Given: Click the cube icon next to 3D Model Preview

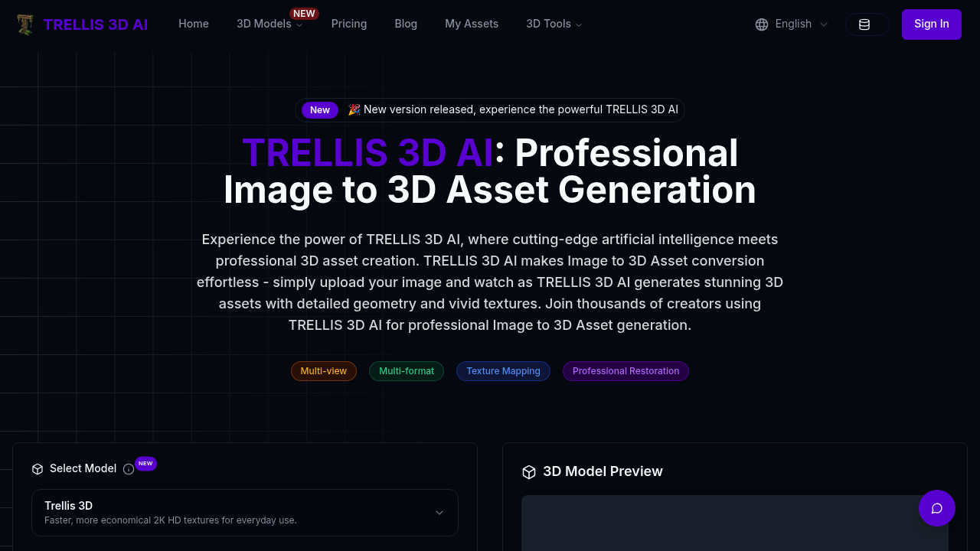Looking at the screenshot, I should (x=529, y=472).
